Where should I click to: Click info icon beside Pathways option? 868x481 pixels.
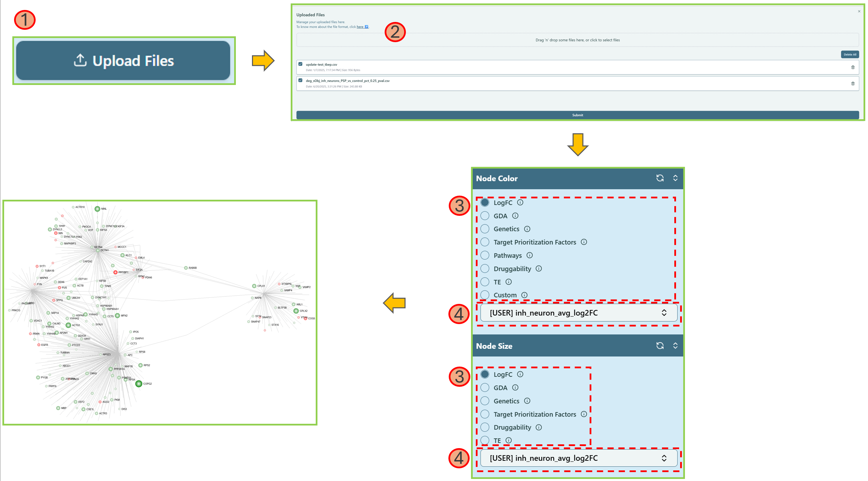[529, 255]
